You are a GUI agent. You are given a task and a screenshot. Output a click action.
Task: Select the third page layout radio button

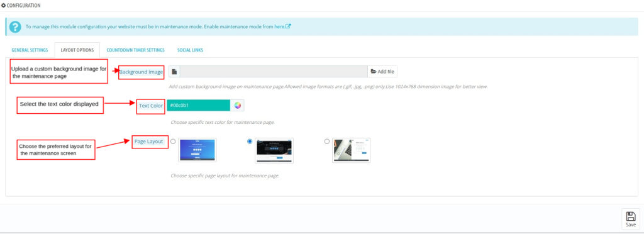click(327, 142)
